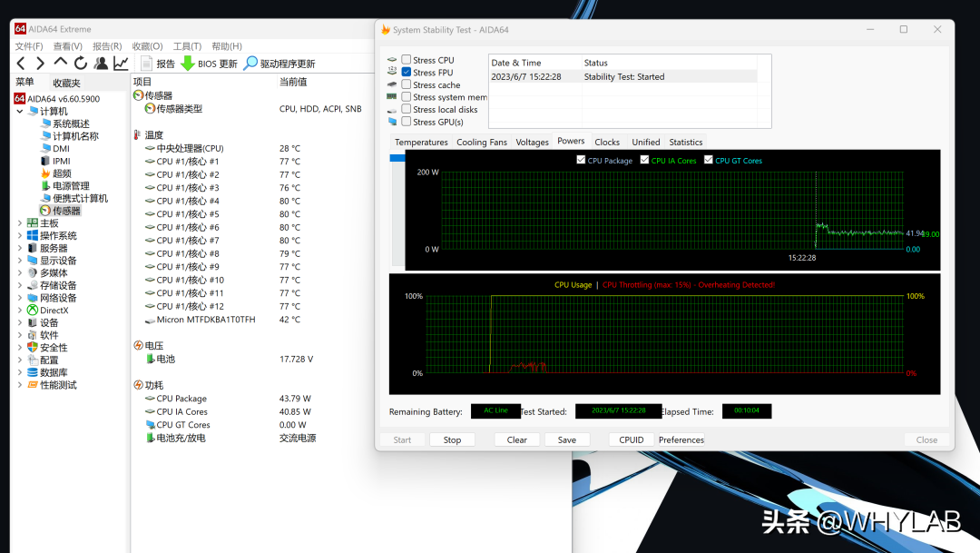Click the 报告 document icon in the toolbar
The height and width of the screenshot is (553, 980).
(146, 64)
